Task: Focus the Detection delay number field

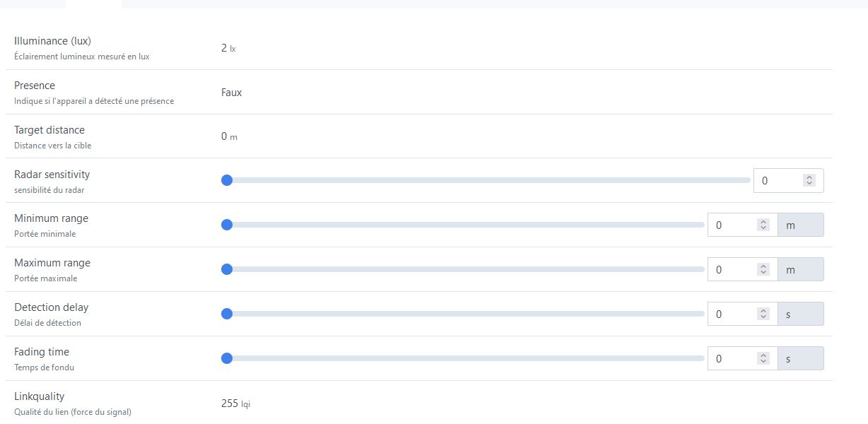Action: pyautogui.click(x=742, y=314)
